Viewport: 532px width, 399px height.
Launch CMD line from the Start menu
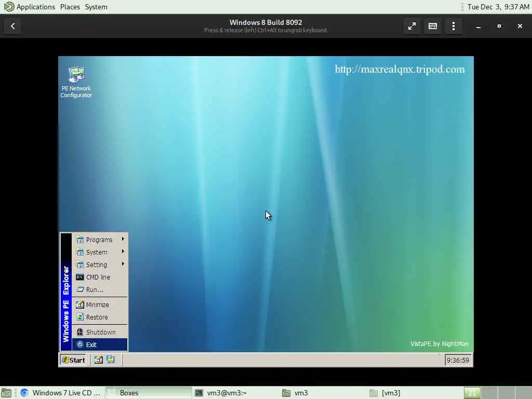coord(100,277)
